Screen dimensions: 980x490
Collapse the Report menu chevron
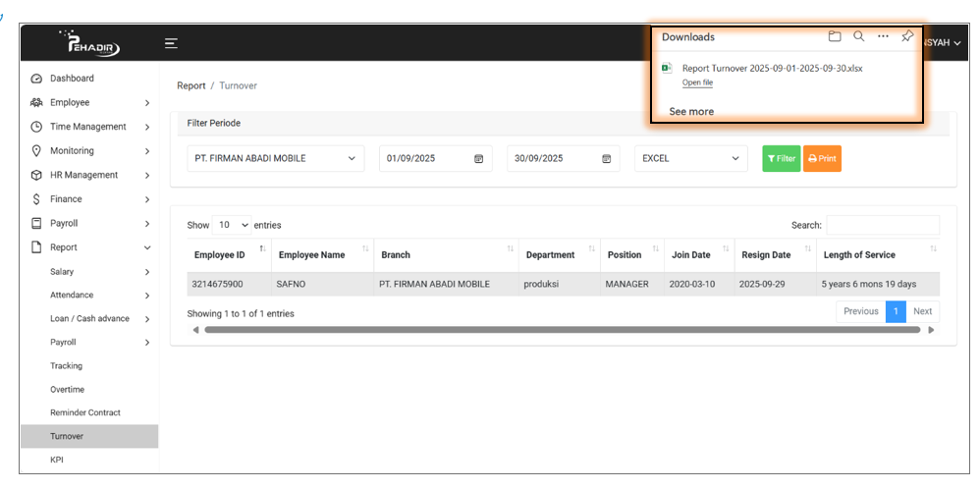[147, 248]
